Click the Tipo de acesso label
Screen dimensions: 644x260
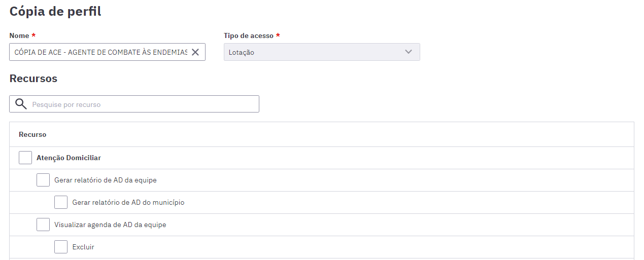pos(249,35)
